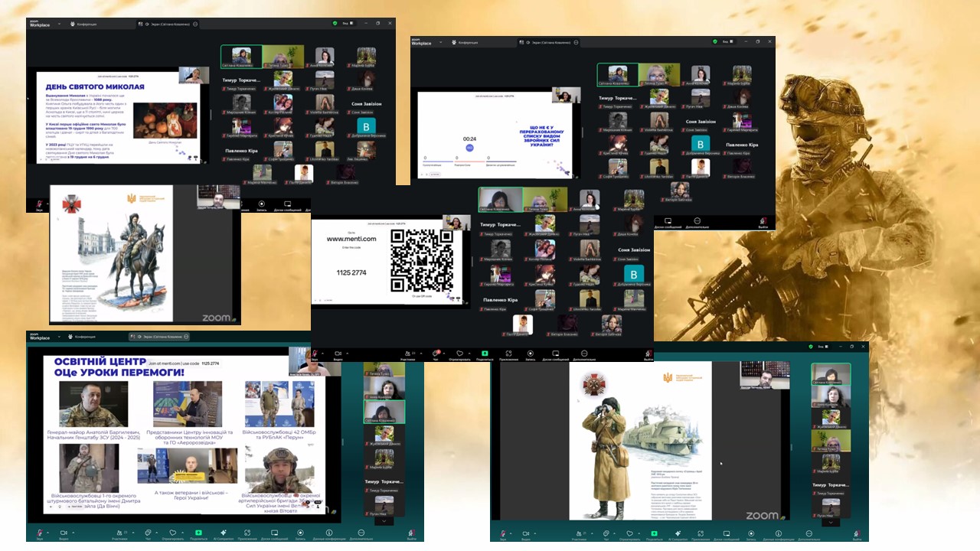Expand video options arrow beside Видео, armored train window

click(x=537, y=532)
